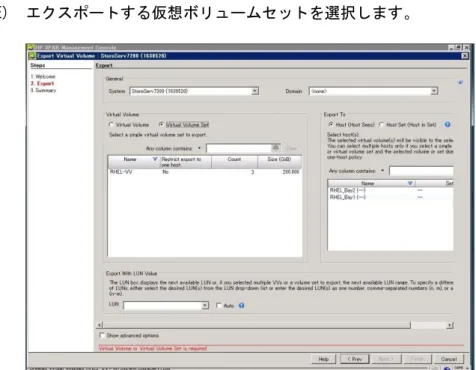Click help icon next to Host Set radio

coord(447,125)
